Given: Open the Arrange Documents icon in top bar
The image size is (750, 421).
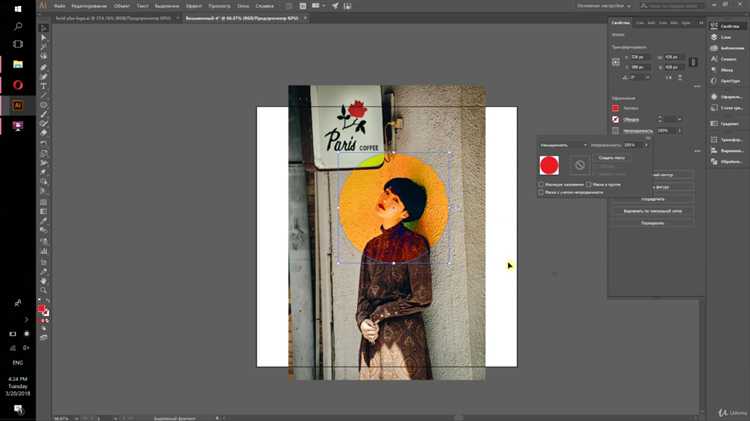Looking at the screenshot, I should coord(317,6).
